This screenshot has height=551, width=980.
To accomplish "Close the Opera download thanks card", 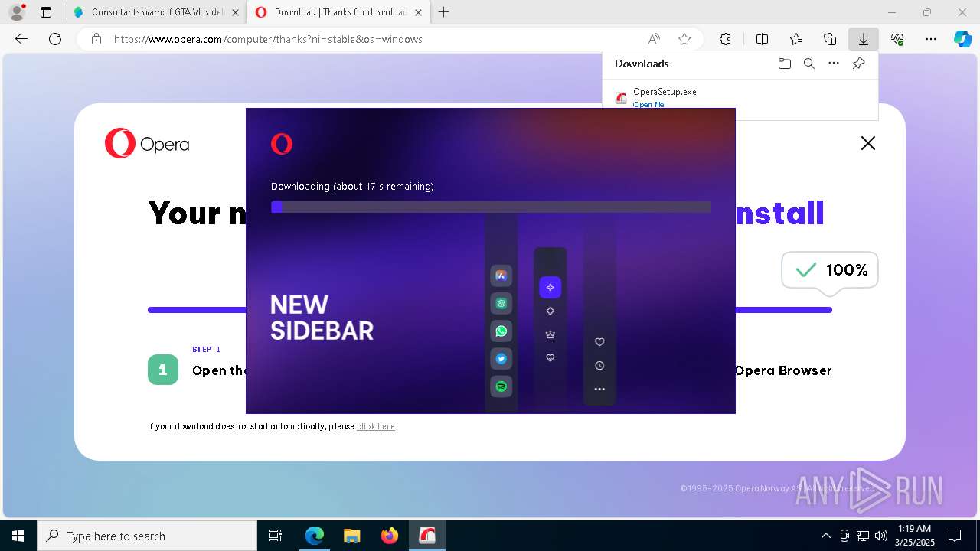I will [x=867, y=143].
